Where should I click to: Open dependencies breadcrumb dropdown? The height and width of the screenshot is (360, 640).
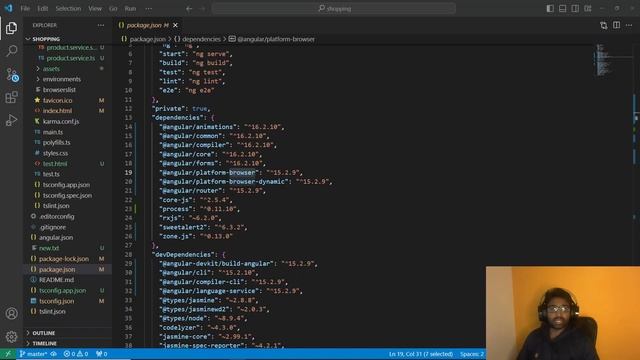pos(197,39)
